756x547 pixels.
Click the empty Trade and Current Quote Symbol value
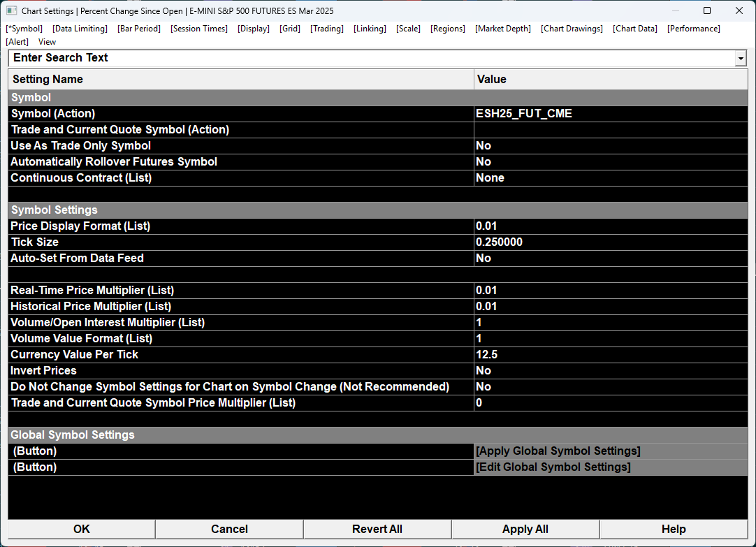pyautogui.click(x=611, y=130)
